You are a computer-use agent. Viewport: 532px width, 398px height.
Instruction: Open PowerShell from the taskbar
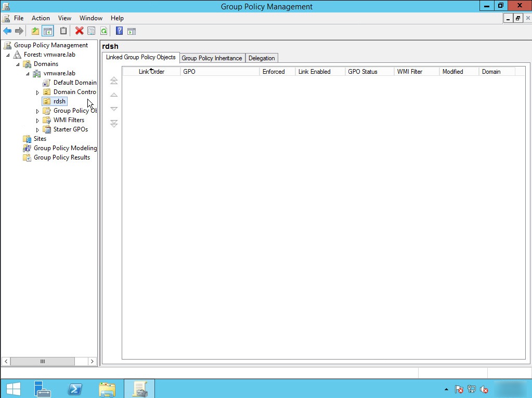pyautogui.click(x=74, y=388)
